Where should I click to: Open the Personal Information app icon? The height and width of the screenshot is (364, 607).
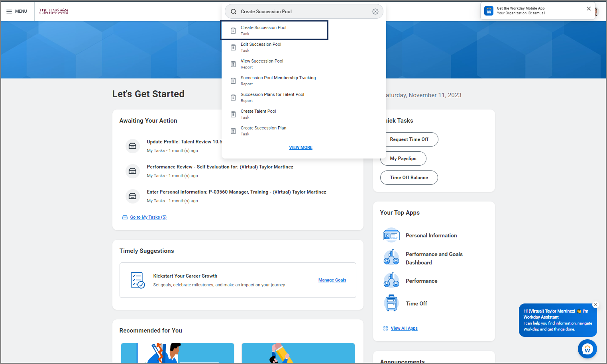[x=391, y=235]
